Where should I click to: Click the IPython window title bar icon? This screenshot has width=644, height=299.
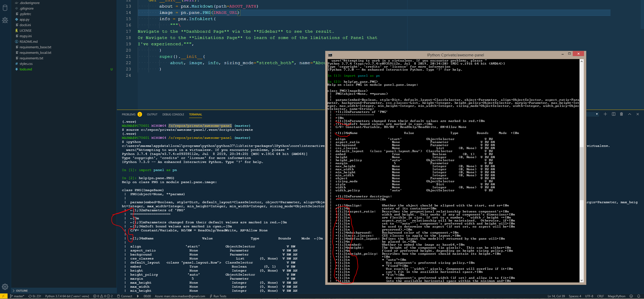(330, 55)
